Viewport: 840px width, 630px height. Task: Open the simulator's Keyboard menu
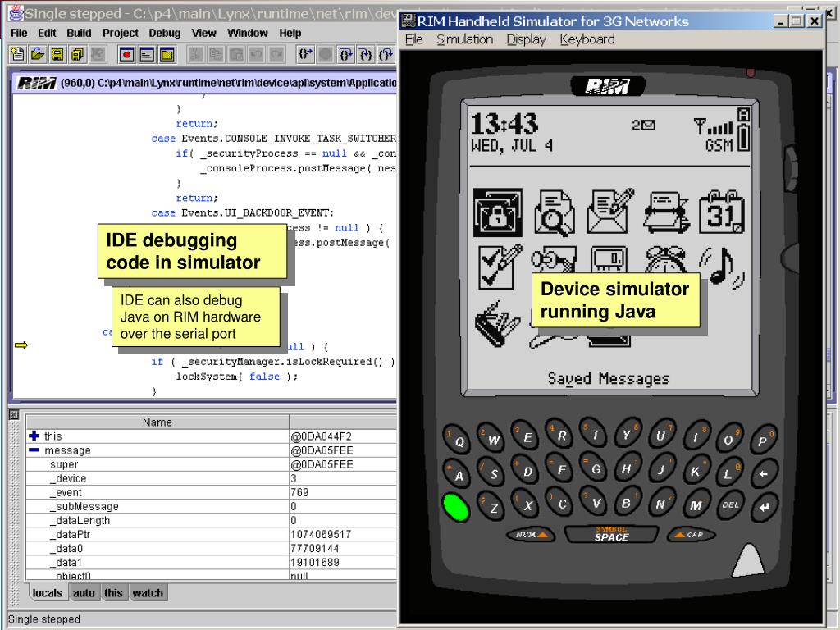[587, 39]
